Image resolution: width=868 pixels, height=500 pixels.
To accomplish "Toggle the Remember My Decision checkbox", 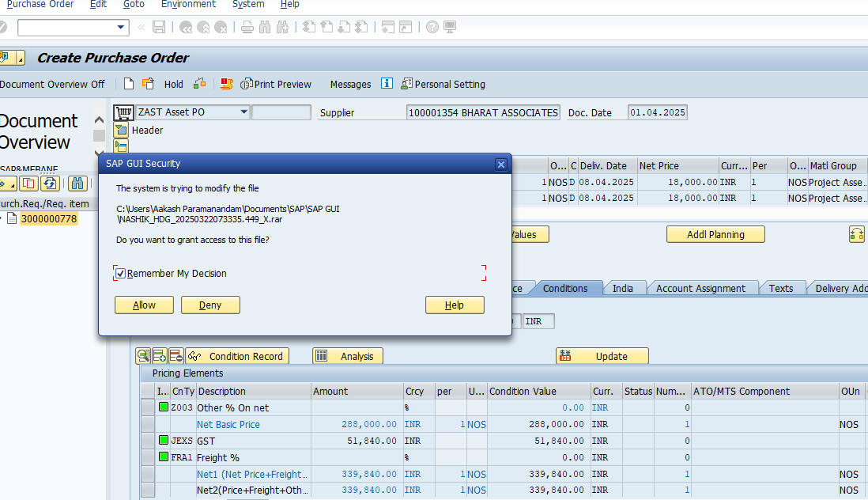I will (x=120, y=274).
